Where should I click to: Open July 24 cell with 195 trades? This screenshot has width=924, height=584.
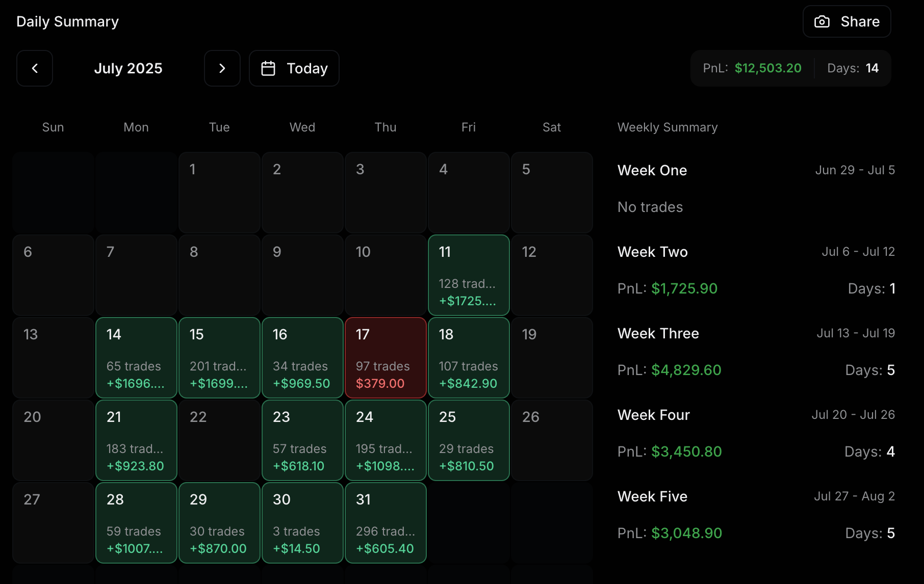tap(386, 440)
